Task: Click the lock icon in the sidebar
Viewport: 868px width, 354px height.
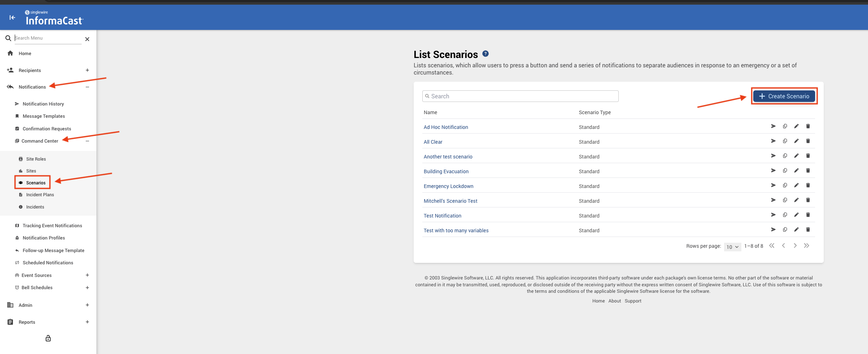Action: coord(48,338)
